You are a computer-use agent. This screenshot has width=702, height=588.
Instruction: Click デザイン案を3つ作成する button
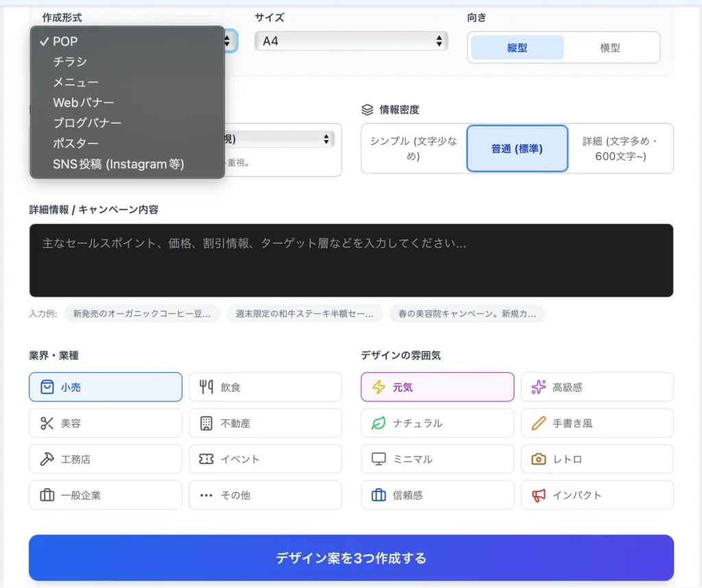point(351,558)
